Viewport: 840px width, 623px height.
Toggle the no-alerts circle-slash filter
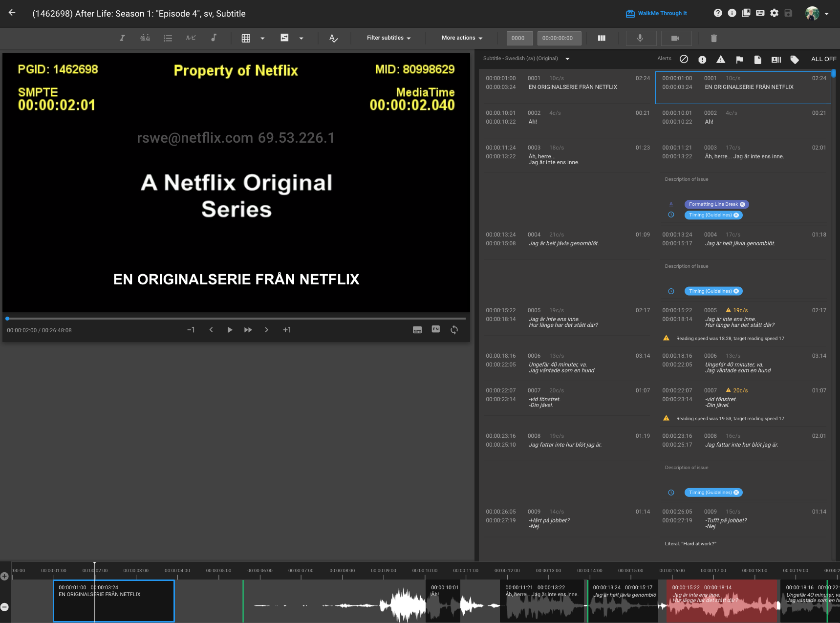pyautogui.click(x=684, y=59)
